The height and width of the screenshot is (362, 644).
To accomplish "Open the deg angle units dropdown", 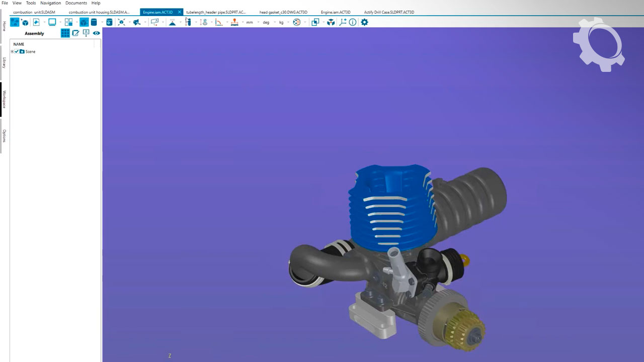I will pyautogui.click(x=266, y=22).
